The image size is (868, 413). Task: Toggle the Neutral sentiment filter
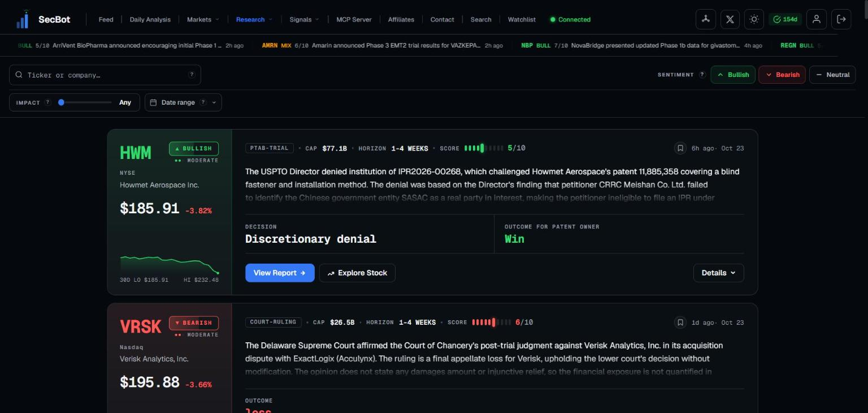[x=832, y=75]
